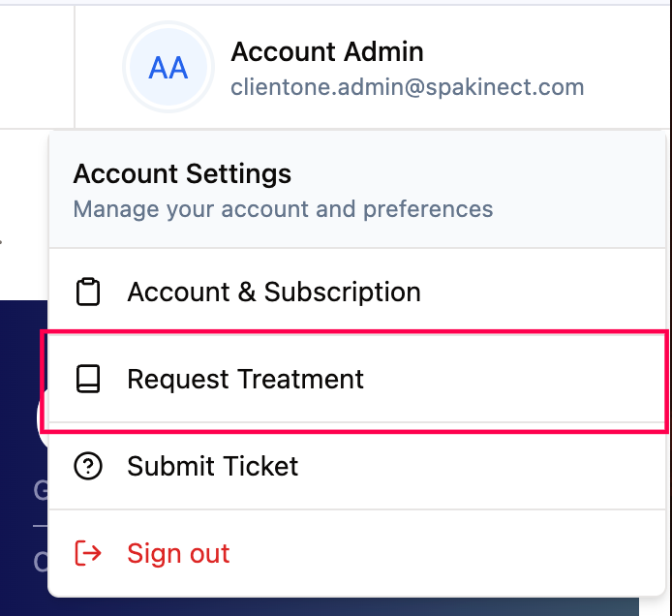Click the partially hidden G text behind menu
Image resolution: width=672 pixels, height=616 pixels.
[41, 490]
